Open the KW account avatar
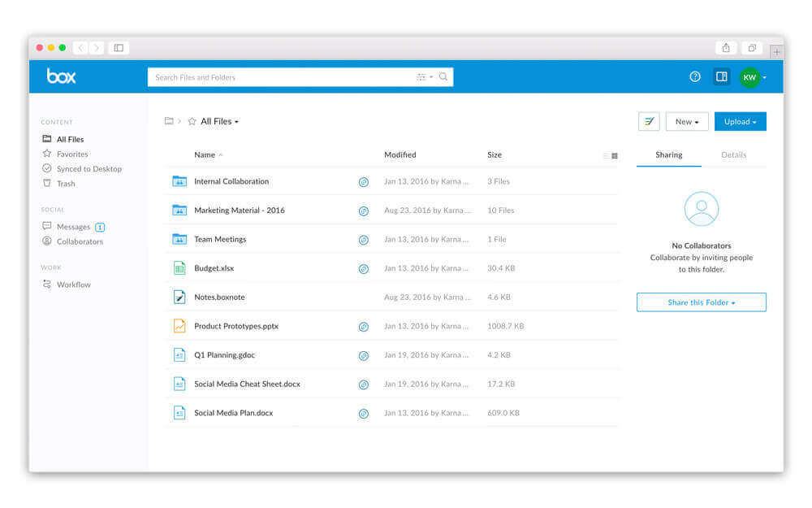812x508 pixels. tap(749, 77)
